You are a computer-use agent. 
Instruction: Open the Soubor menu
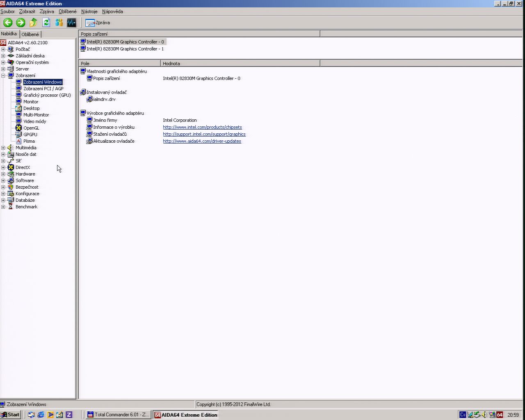[7, 11]
